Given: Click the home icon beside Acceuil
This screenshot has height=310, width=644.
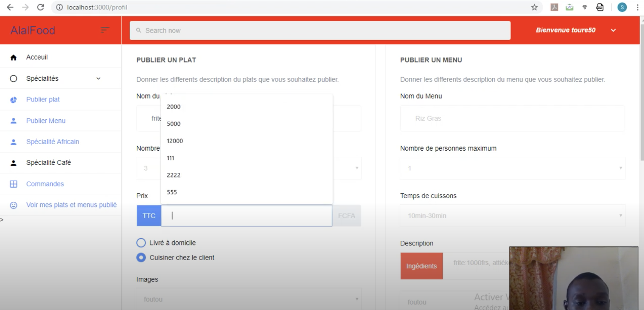Looking at the screenshot, I should pyautogui.click(x=13, y=57).
